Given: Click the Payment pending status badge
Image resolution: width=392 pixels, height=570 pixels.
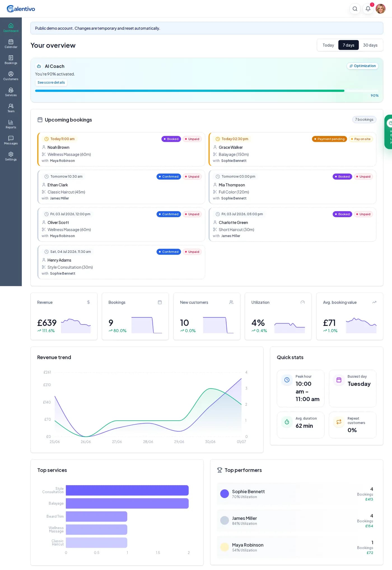Looking at the screenshot, I should point(329,139).
